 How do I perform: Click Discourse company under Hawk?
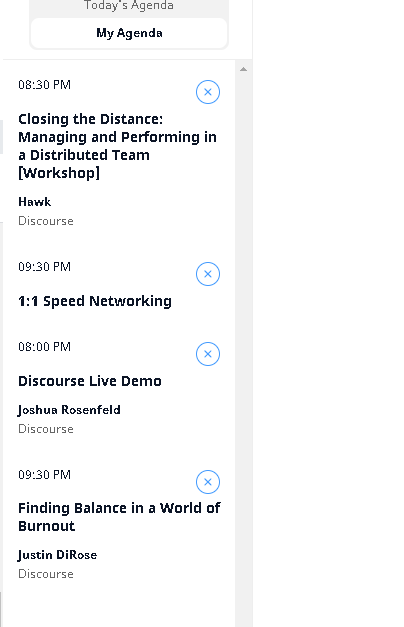tap(46, 221)
